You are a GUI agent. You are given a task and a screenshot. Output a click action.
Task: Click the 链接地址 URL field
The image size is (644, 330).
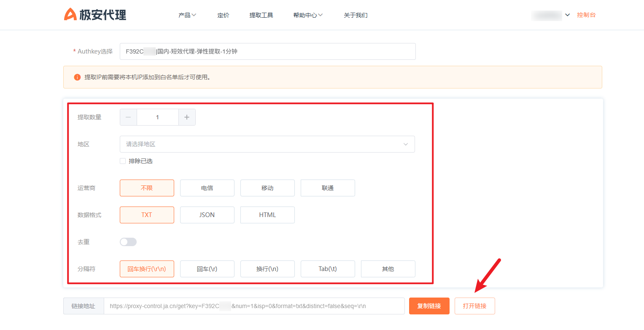tap(254, 306)
